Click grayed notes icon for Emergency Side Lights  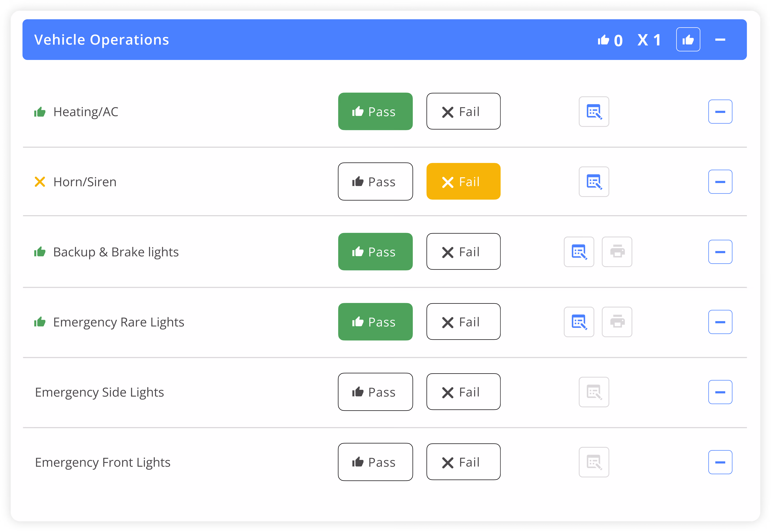click(x=594, y=392)
